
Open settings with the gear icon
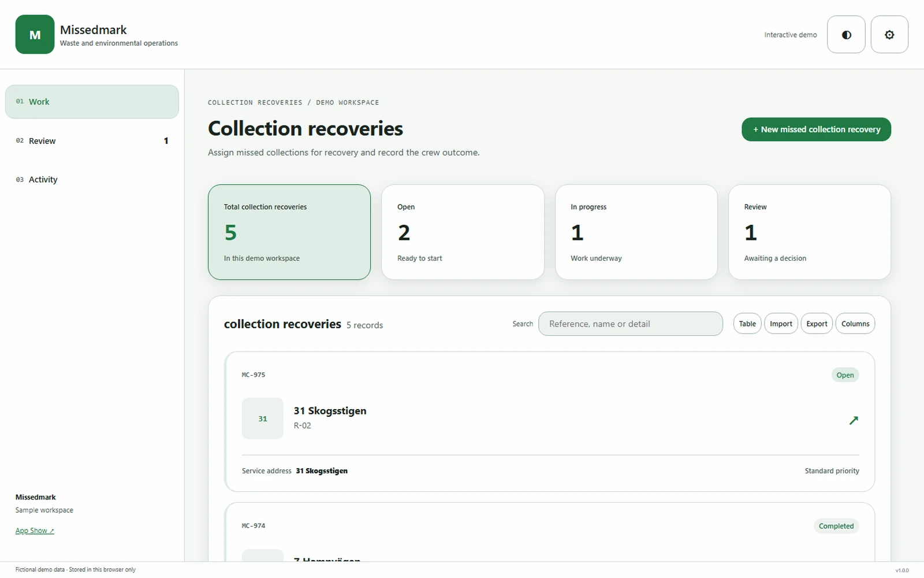pos(889,35)
